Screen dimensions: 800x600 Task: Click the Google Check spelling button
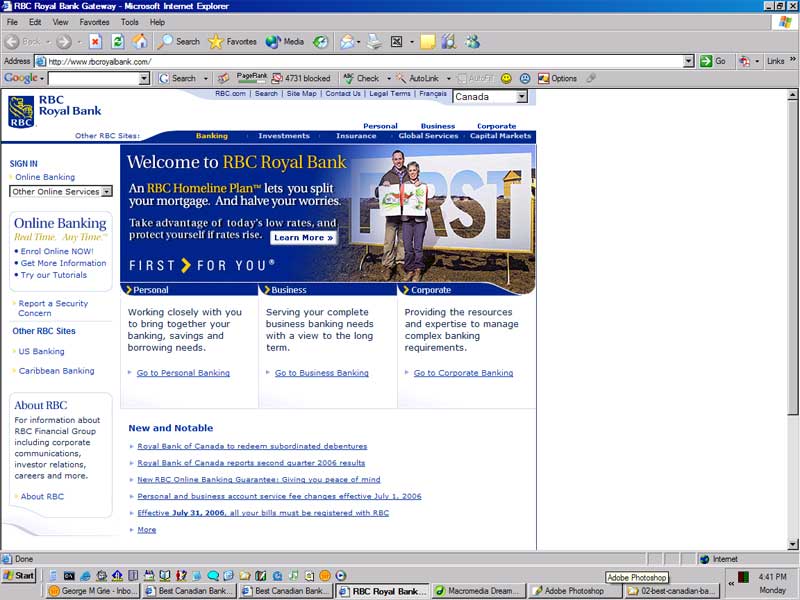click(361, 78)
